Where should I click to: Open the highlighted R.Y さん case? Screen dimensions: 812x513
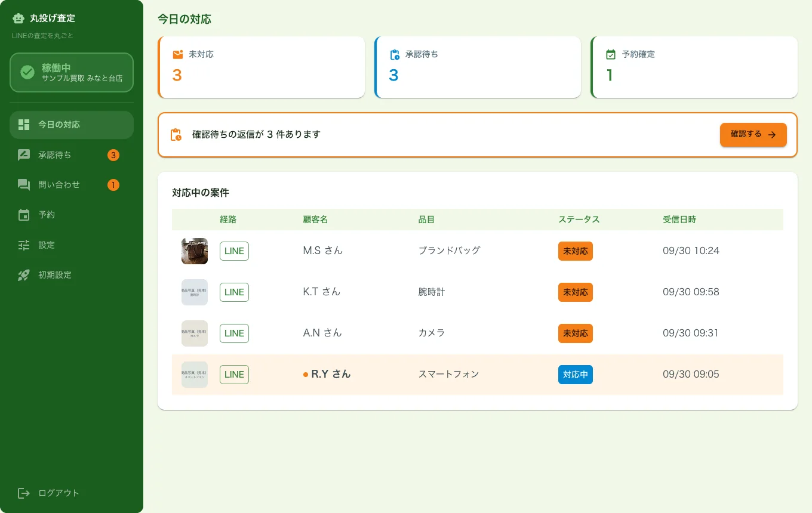coord(478,375)
